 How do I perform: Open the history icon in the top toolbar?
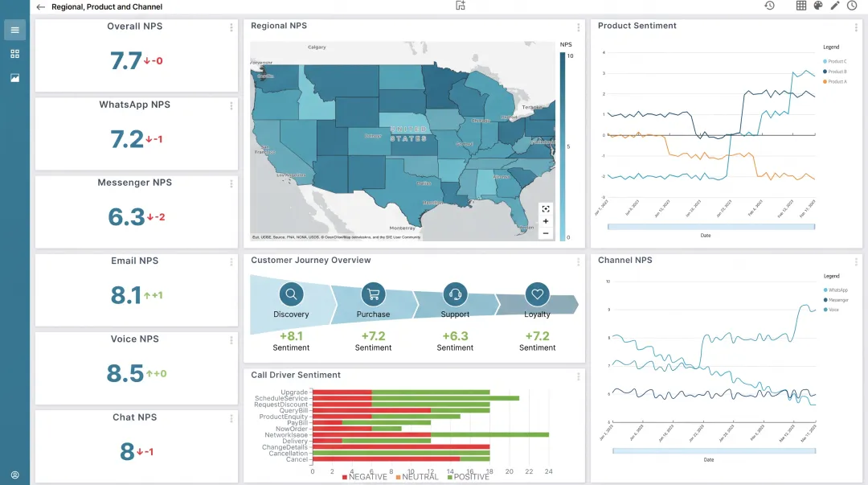769,6
